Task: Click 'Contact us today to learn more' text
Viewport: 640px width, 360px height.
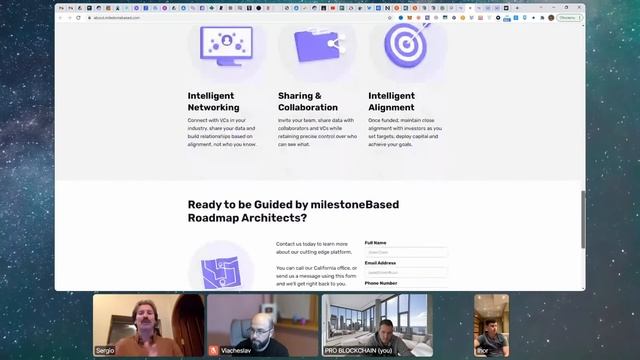Action: click(314, 248)
